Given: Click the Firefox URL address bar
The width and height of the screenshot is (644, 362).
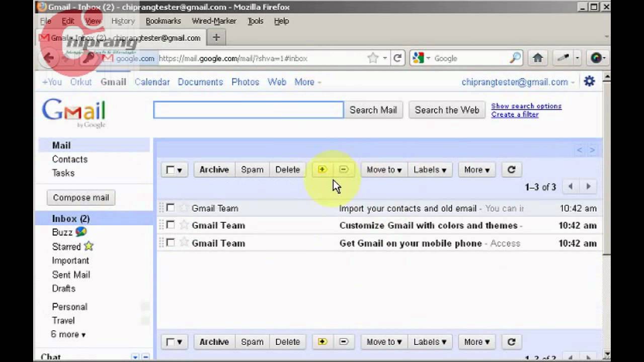Looking at the screenshot, I should click(262, 58).
